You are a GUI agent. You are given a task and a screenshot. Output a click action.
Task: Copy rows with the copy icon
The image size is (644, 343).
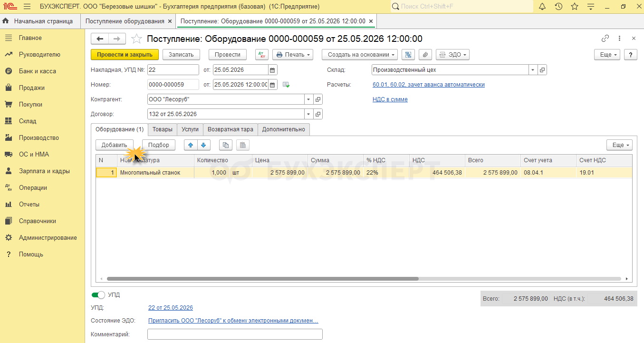(x=226, y=145)
